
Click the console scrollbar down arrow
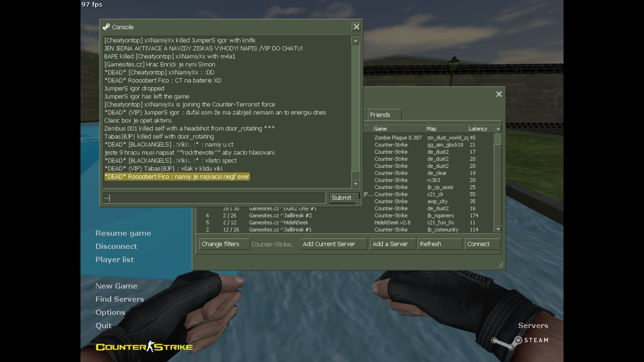click(355, 184)
